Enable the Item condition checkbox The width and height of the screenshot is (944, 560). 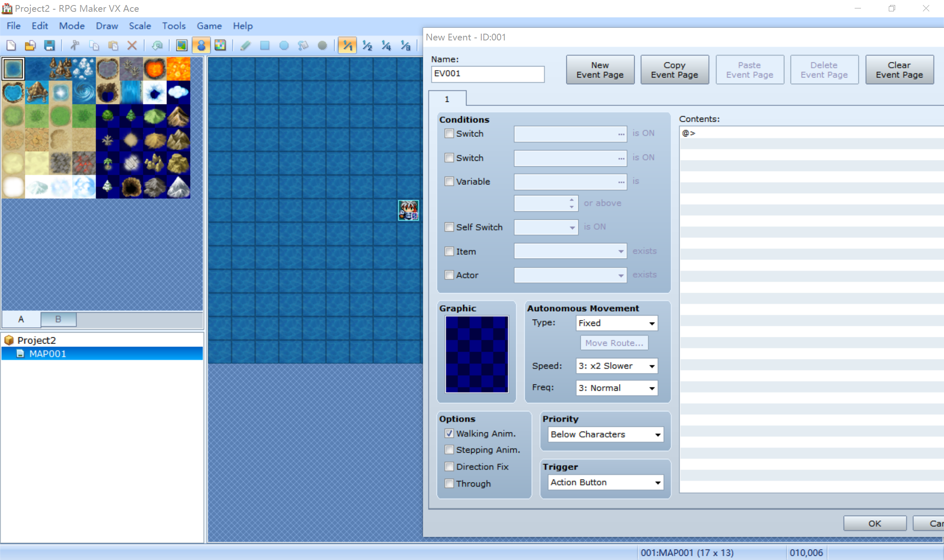coord(449,251)
